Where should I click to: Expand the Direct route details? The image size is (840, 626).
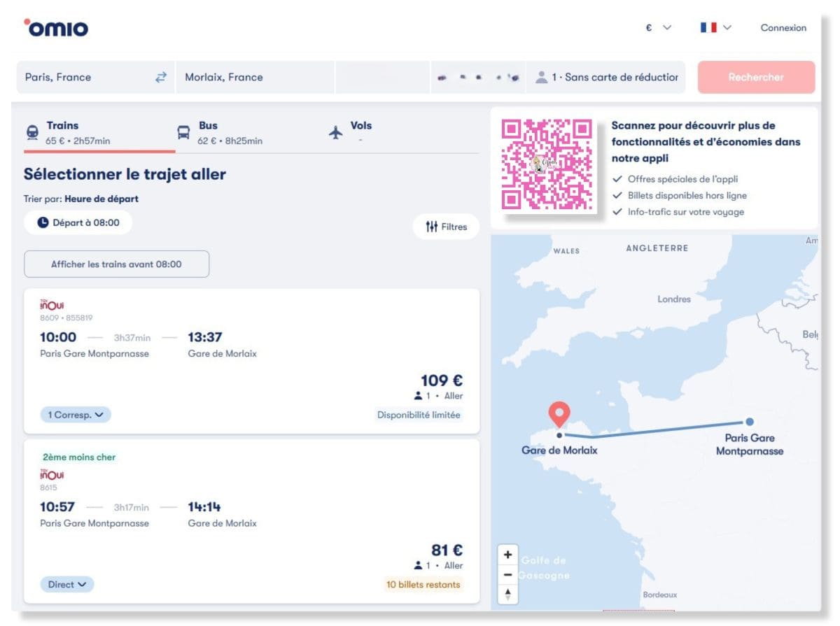(x=66, y=584)
